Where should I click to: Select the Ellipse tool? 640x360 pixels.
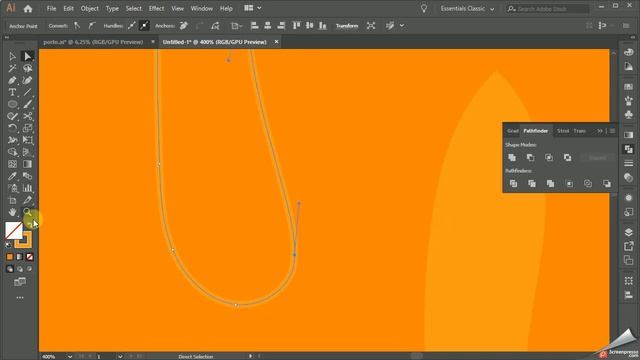click(x=13, y=104)
